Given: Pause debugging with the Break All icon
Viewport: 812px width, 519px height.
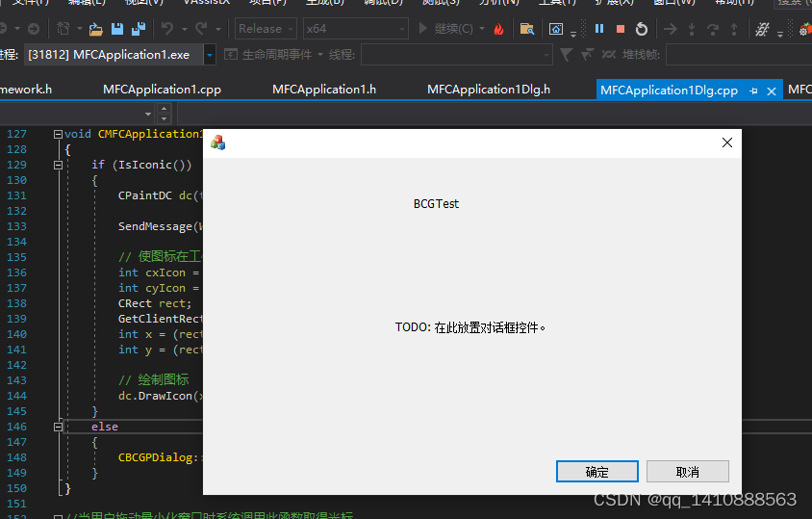Looking at the screenshot, I should tap(599, 29).
